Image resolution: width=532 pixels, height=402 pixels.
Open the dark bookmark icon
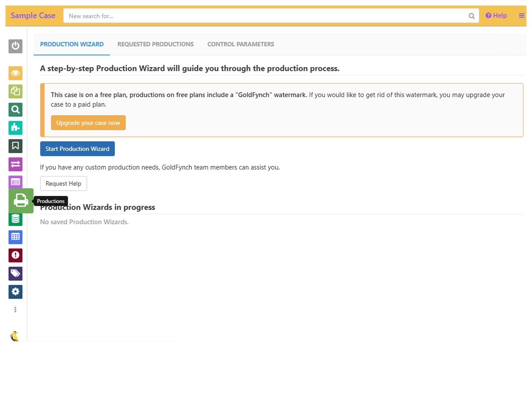[16, 146]
